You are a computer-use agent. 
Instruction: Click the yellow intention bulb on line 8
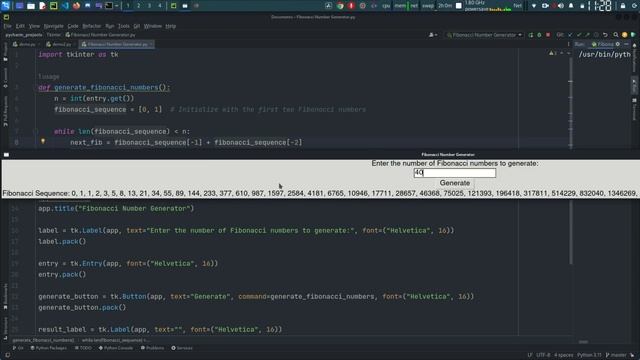click(x=43, y=141)
